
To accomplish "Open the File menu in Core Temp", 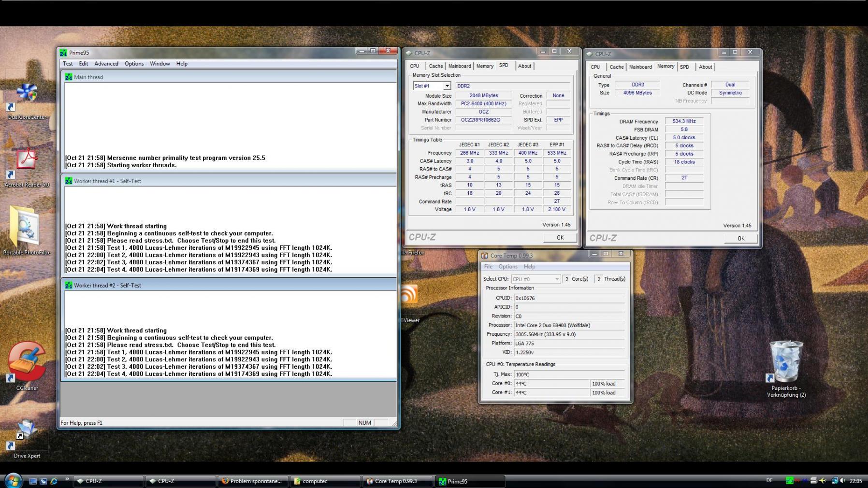I will (488, 267).
